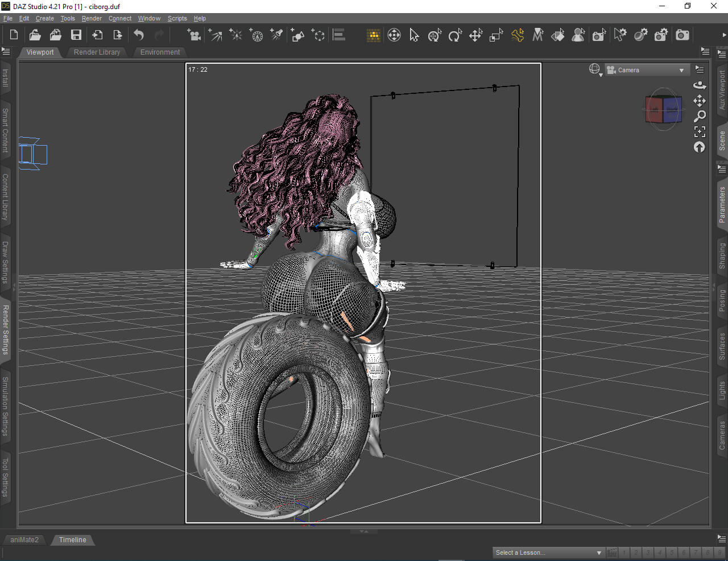
Task: Click the Frame selected view control
Action: coord(700,131)
